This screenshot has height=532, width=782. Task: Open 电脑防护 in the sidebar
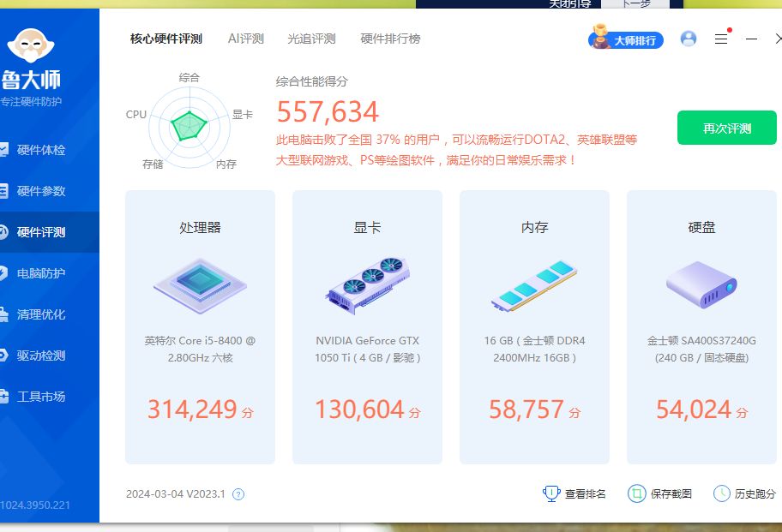pos(41,273)
